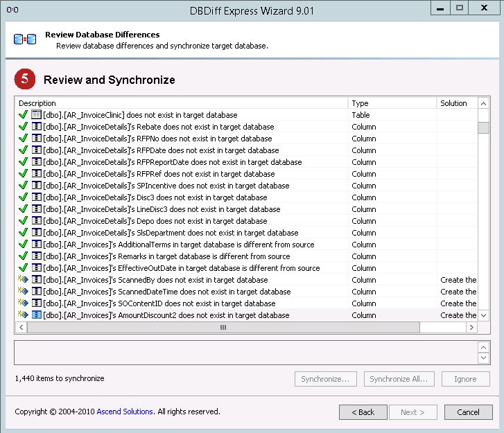Screen dimensions: 504x433
Task: Sort list by Type column header
Action: (392, 103)
